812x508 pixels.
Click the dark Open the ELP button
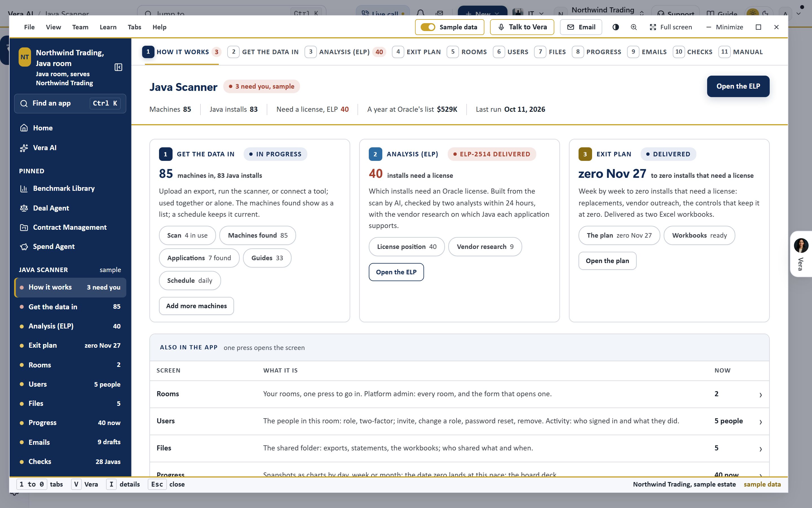pos(738,86)
